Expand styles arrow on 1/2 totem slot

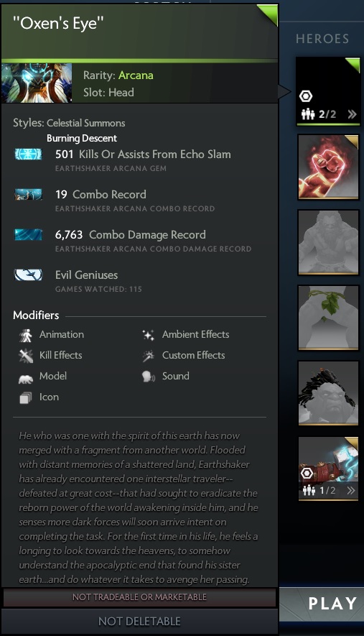coord(351,490)
